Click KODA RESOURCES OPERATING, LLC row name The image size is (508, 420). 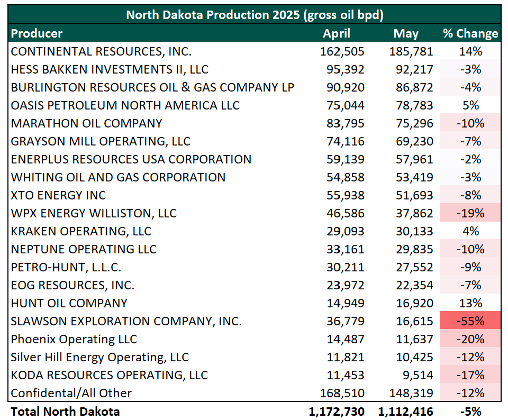(109, 375)
